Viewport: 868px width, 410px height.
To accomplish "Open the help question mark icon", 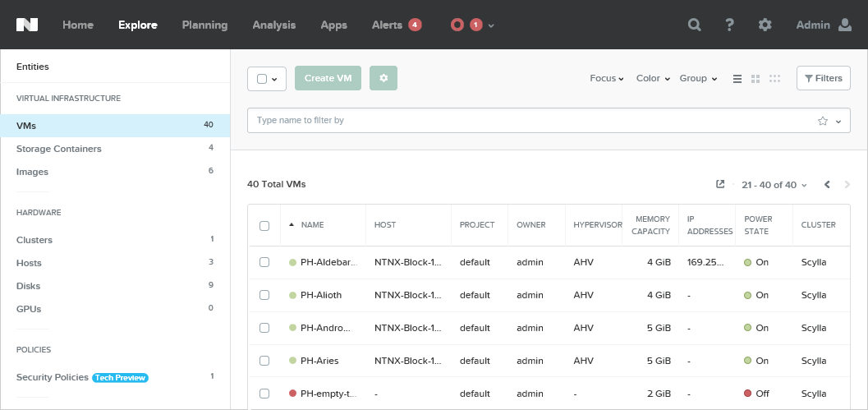I will [729, 25].
